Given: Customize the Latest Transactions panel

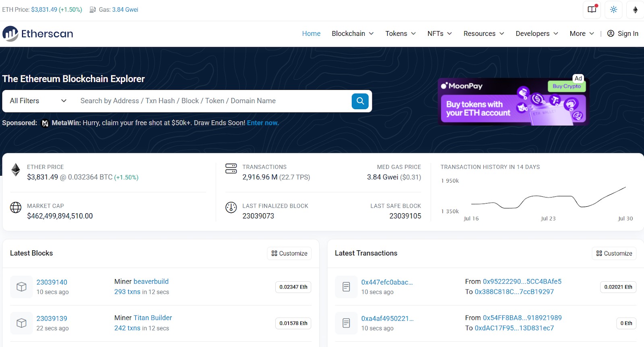Looking at the screenshot, I should (x=614, y=253).
